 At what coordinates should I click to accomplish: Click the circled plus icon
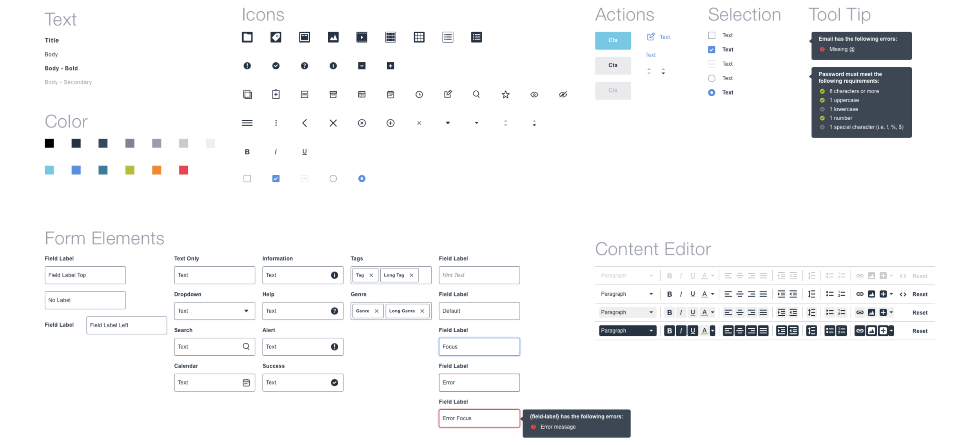[x=390, y=123]
